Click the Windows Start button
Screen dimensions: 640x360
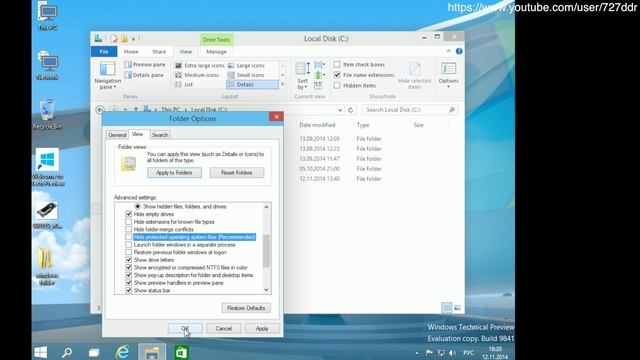[x=41, y=352]
